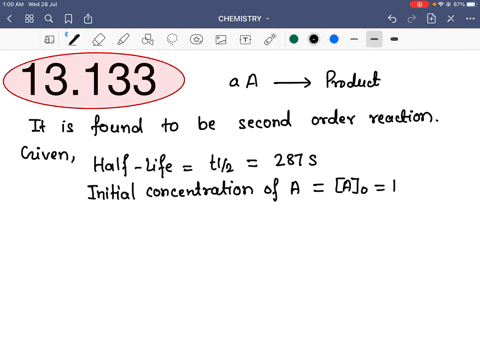Bookmark this page
This screenshot has width=480, height=360.
tap(68, 19)
